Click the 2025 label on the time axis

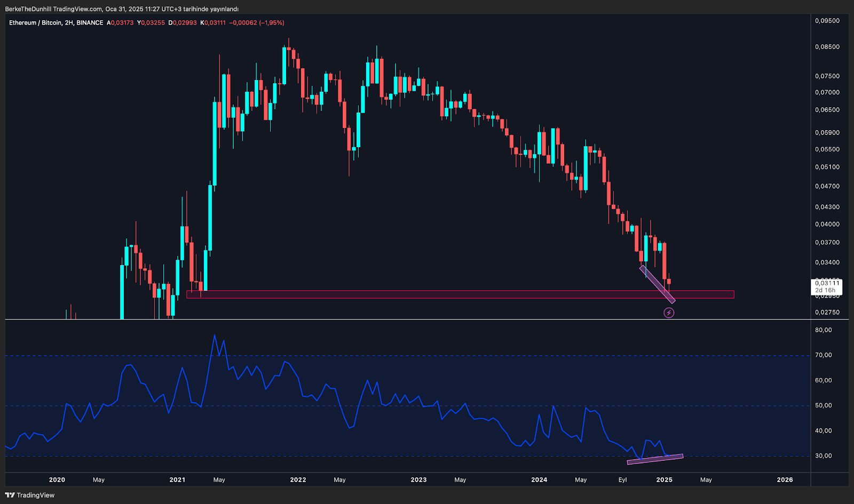665,480
